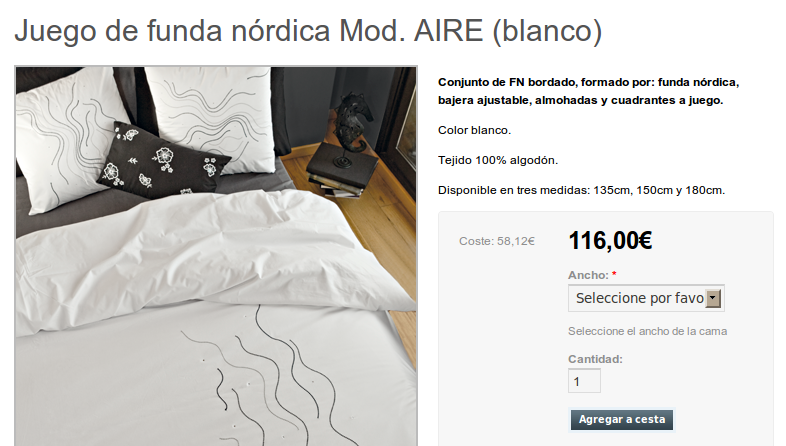Click the 'Coste: 58,12€' label

tap(497, 242)
